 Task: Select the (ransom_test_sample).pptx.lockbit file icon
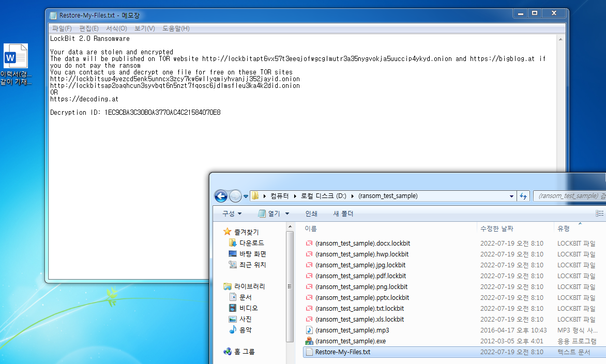point(309,297)
